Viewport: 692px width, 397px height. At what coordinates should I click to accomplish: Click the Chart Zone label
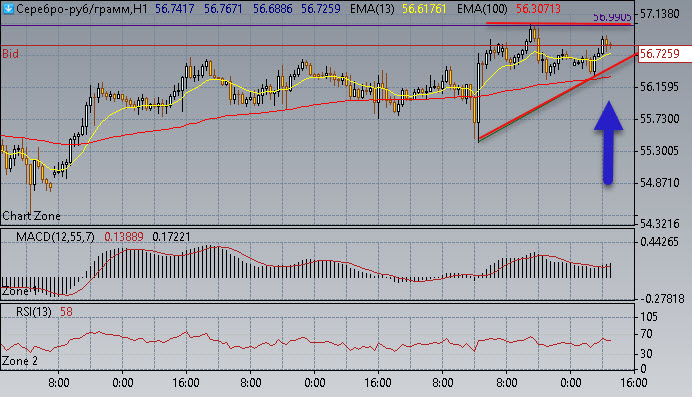(31, 216)
